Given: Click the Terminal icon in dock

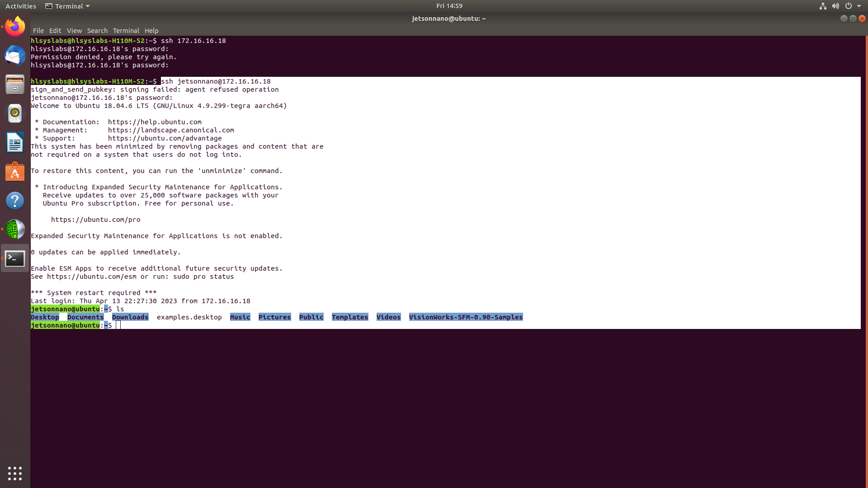Looking at the screenshot, I should pyautogui.click(x=15, y=258).
